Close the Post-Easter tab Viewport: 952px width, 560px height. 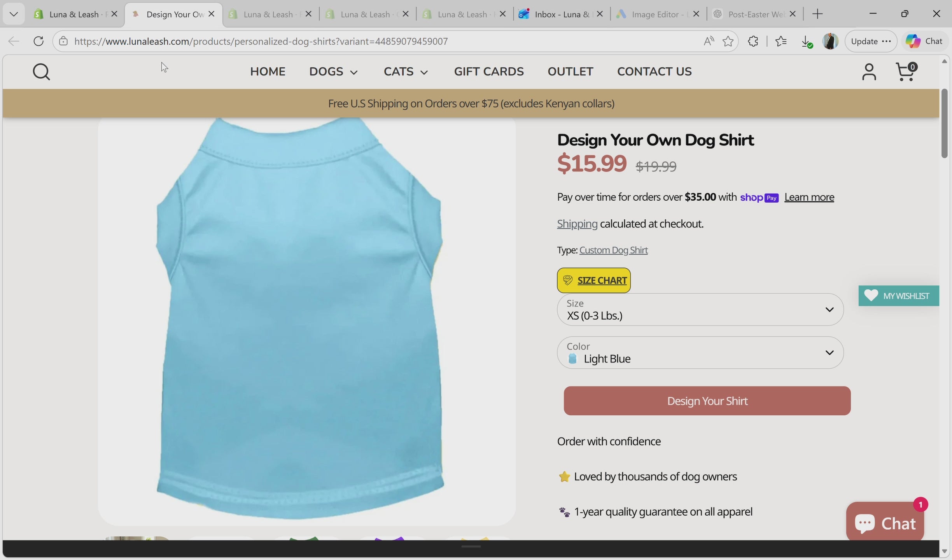coord(793,14)
